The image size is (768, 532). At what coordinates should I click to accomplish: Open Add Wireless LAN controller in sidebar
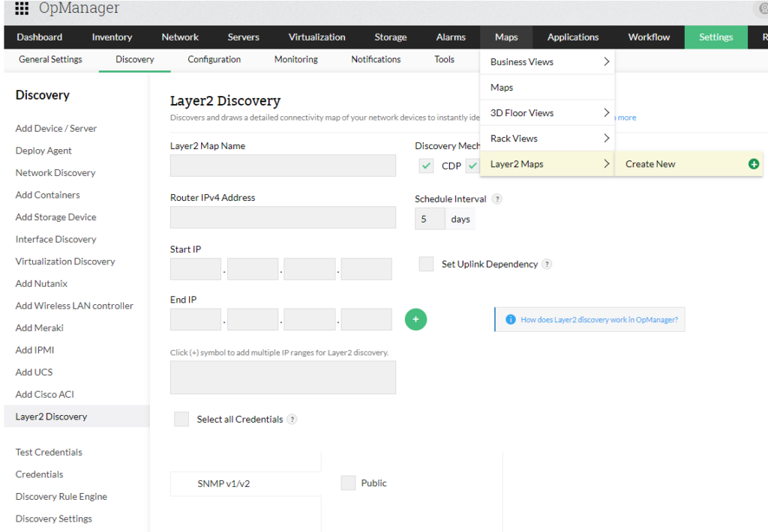coord(74,306)
